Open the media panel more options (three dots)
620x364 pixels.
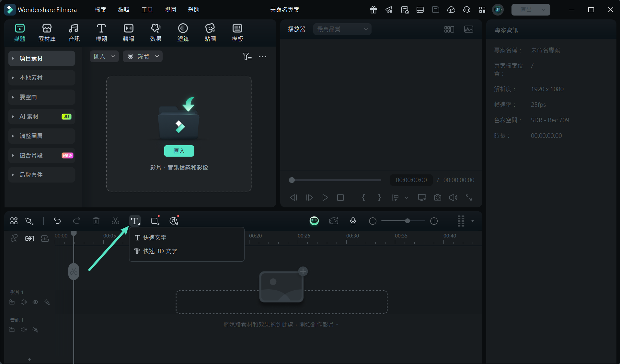[x=262, y=57]
